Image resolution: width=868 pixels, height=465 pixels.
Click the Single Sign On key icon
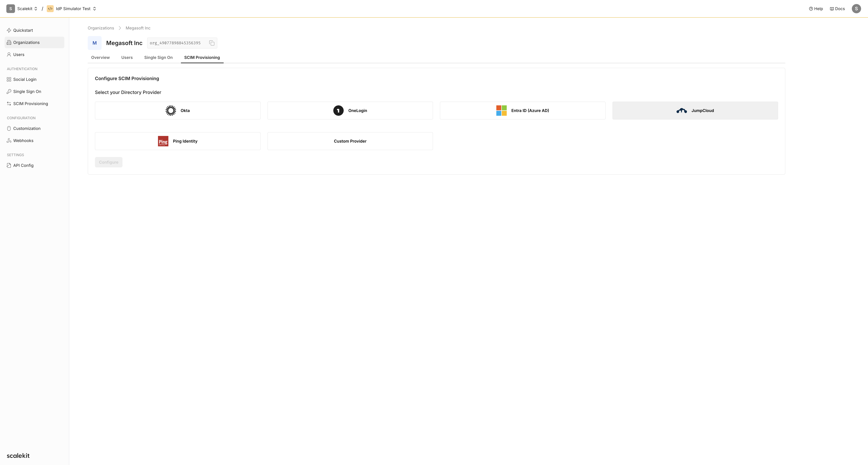[x=9, y=92]
